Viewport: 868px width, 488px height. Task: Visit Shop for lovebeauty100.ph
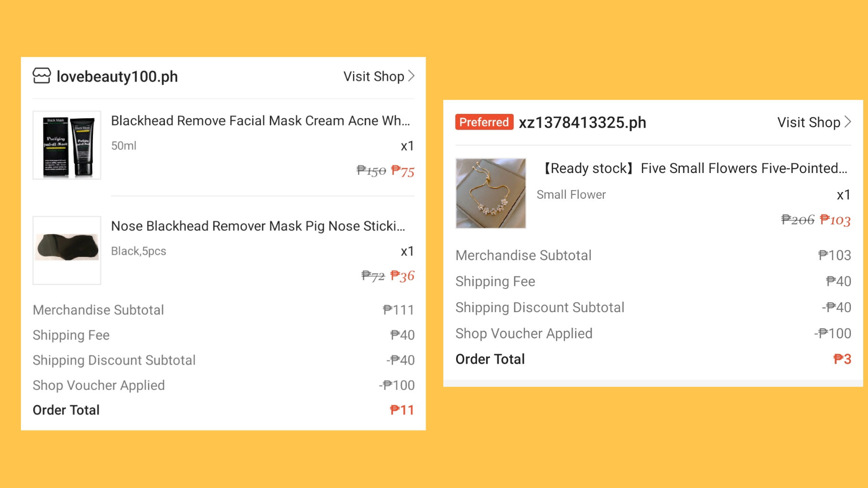[374, 76]
